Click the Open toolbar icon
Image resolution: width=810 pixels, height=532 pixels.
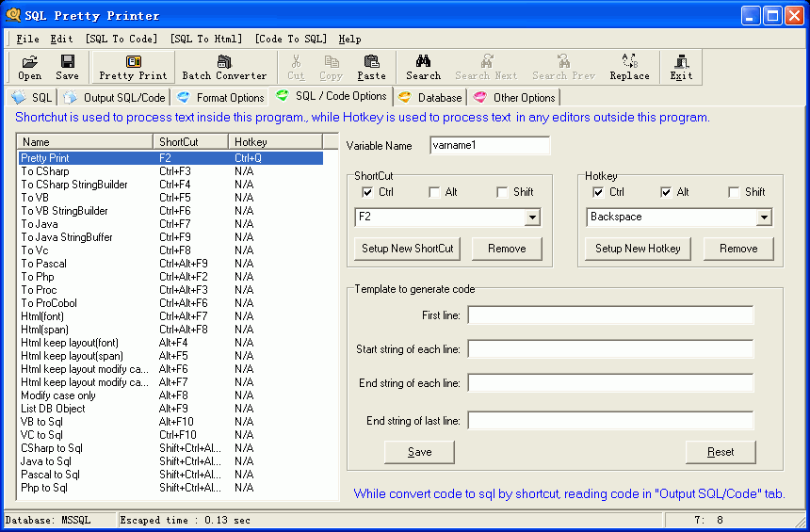29,67
